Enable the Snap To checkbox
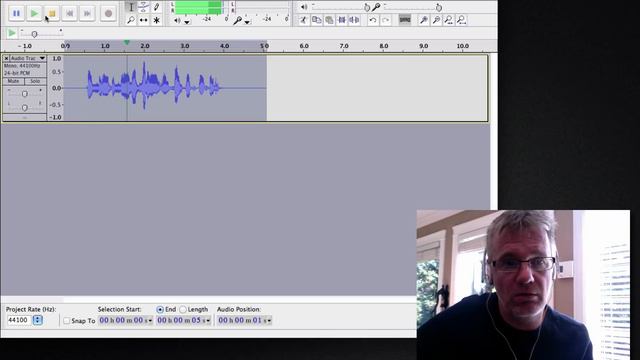640x360 pixels. pos(67,321)
